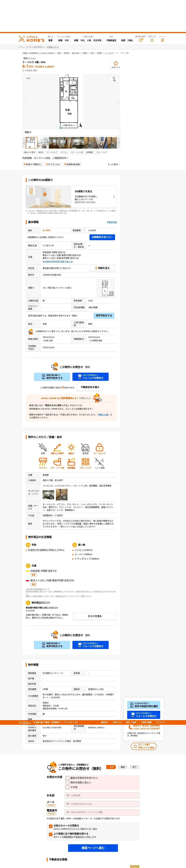
Task: Click メール input field
Action: [102, 804]
